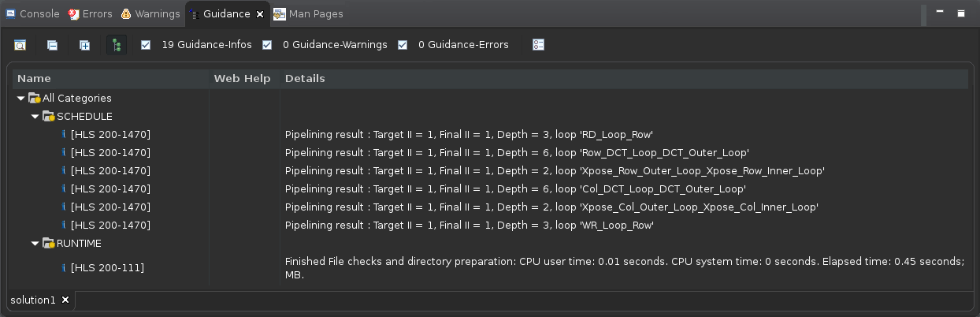Toggle the Guidance-Errors checkbox
The image size is (980, 317).
(403, 45)
